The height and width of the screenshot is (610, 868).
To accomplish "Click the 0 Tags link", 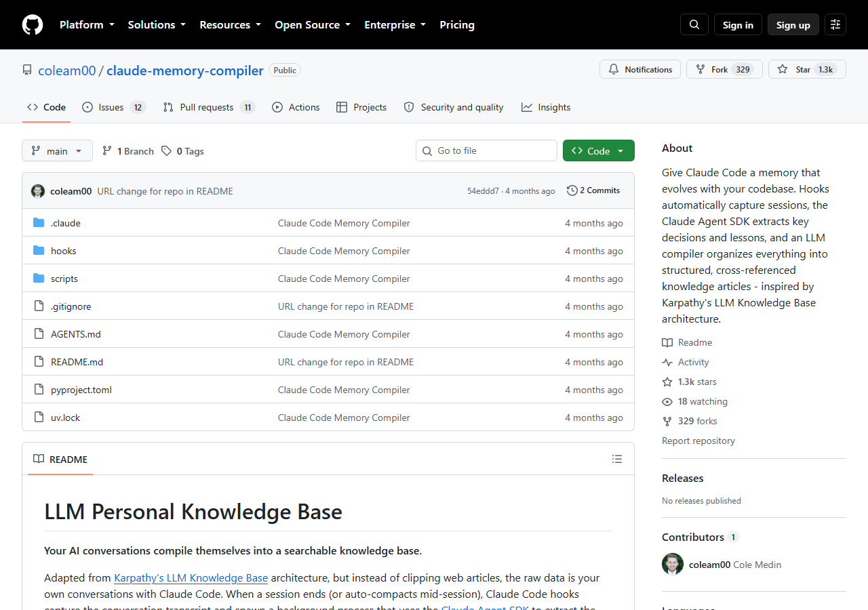I will (182, 151).
